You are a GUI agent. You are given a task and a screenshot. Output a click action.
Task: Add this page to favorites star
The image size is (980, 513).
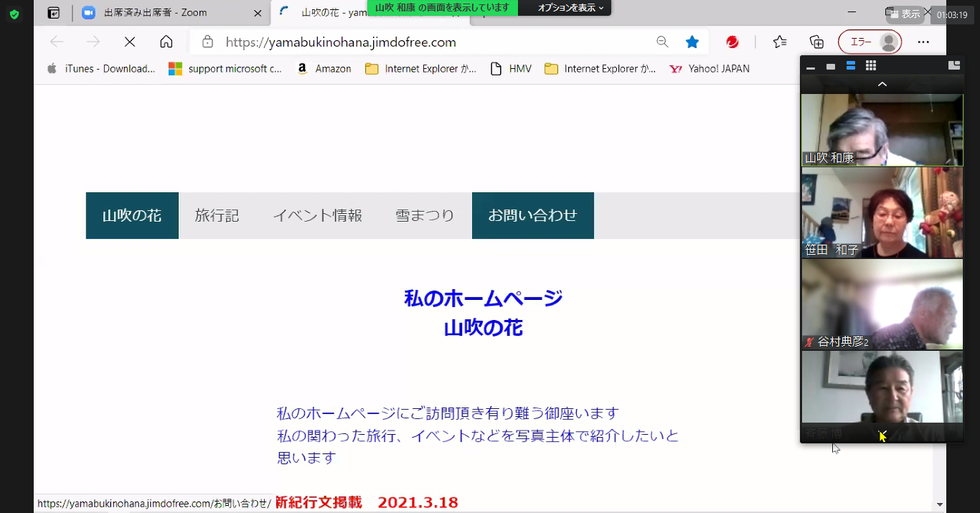coord(692,42)
